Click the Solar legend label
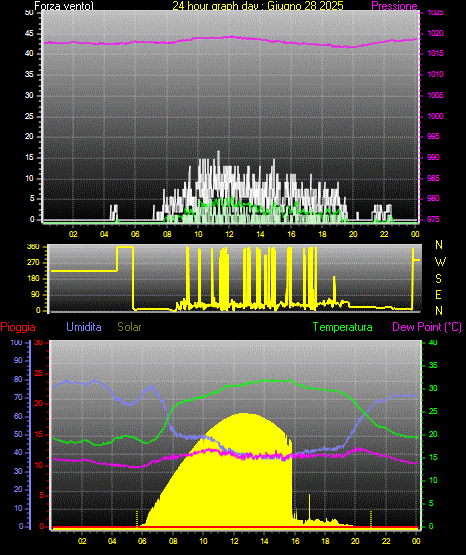The image size is (466, 555). (130, 327)
